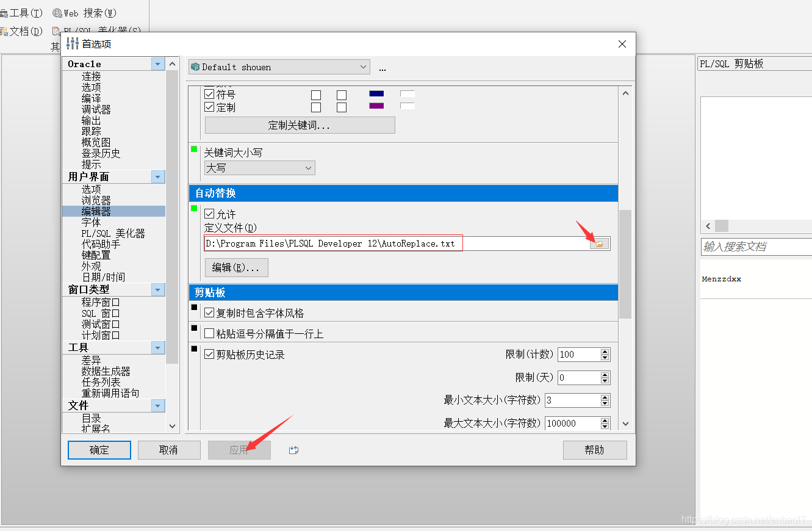Click the black indicator beside 粘贴逗号分隔值于一行上
Image resolution: width=812 pixels, height=531 pixels.
195,328
